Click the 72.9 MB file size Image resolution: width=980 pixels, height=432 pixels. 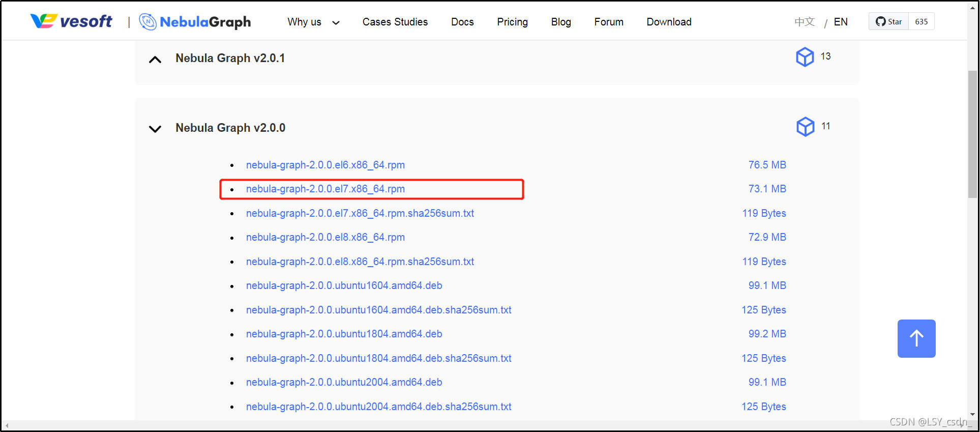point(767,237)
